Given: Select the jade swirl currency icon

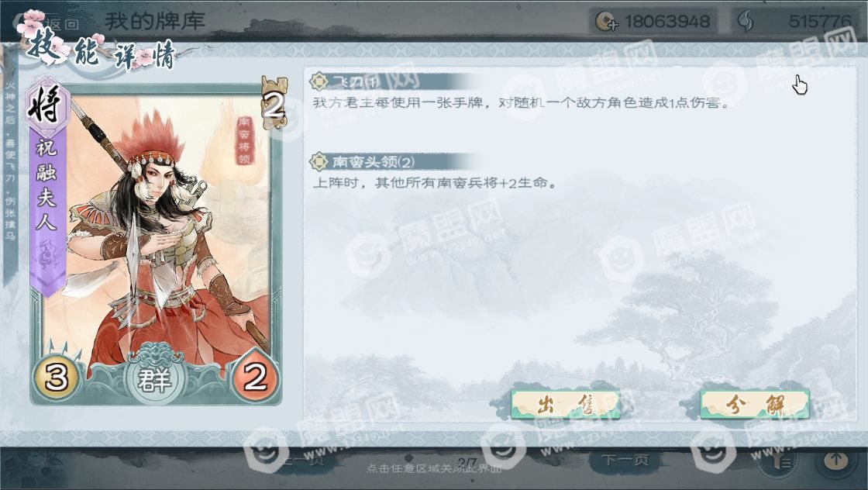Looking at the screenshot, I should tap(746, 22).
